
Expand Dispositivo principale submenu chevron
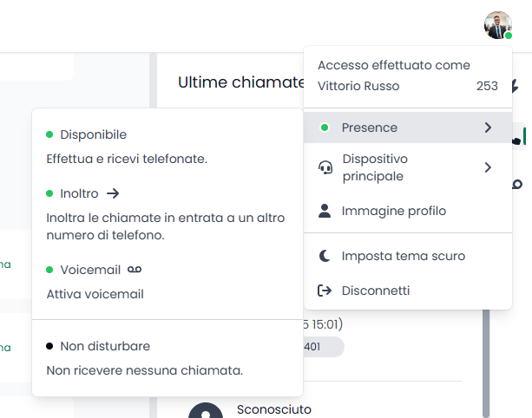[x=488, y=167]
